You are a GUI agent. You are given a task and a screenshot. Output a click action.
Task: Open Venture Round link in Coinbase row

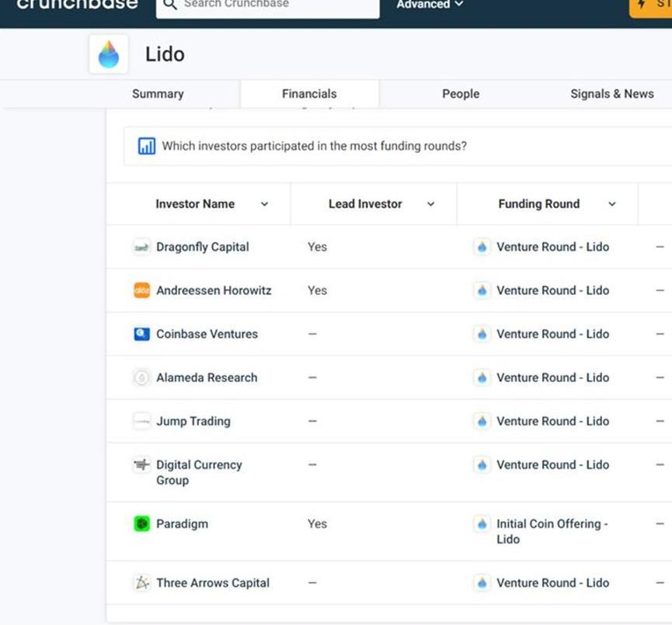coord(553,334)
